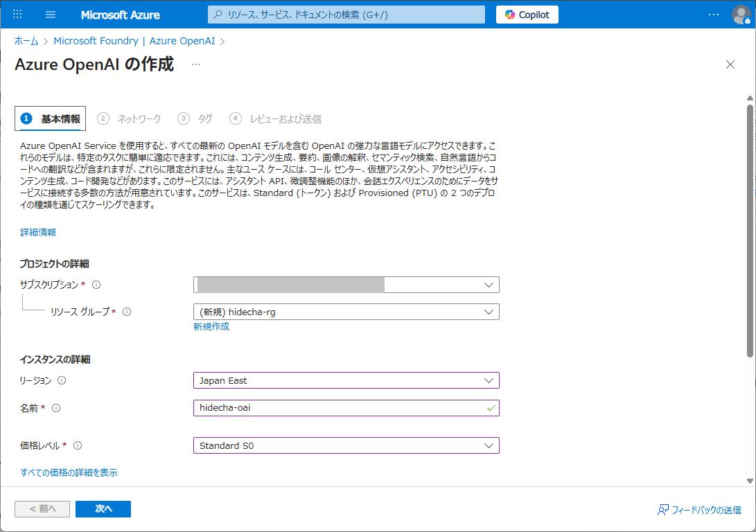The height and width of the screenshot is (532, 756).
Task: Expand the Standard S0 pricing dropdown
Action: (346, 445)
